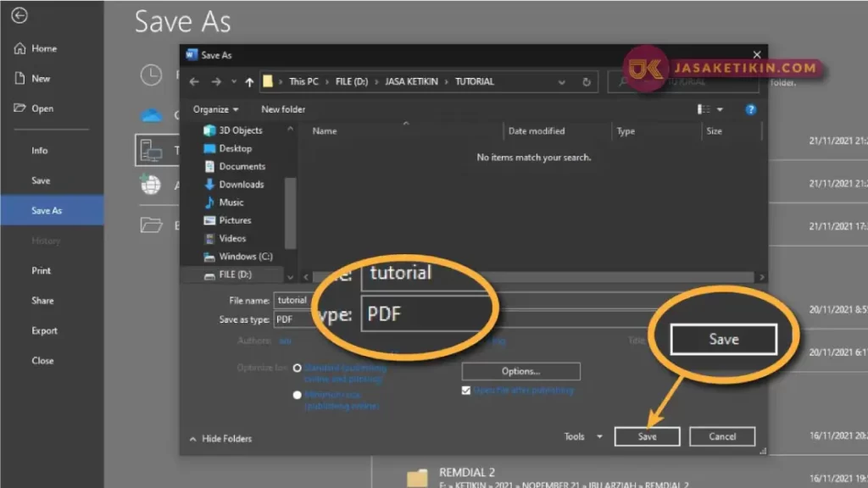This screenshot has width=868, height=488.
Task: Expand the address bar history dropdown
Action: [562, 82]
